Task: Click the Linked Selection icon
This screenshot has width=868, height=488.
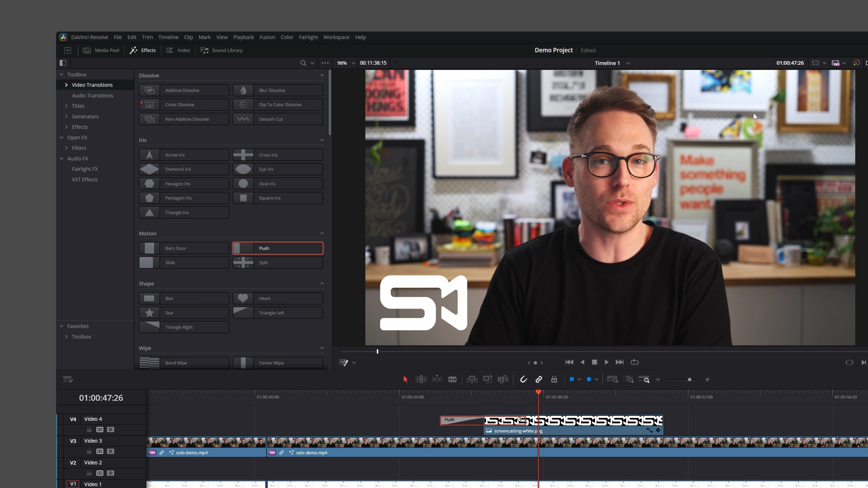Action: pos(539,379)
